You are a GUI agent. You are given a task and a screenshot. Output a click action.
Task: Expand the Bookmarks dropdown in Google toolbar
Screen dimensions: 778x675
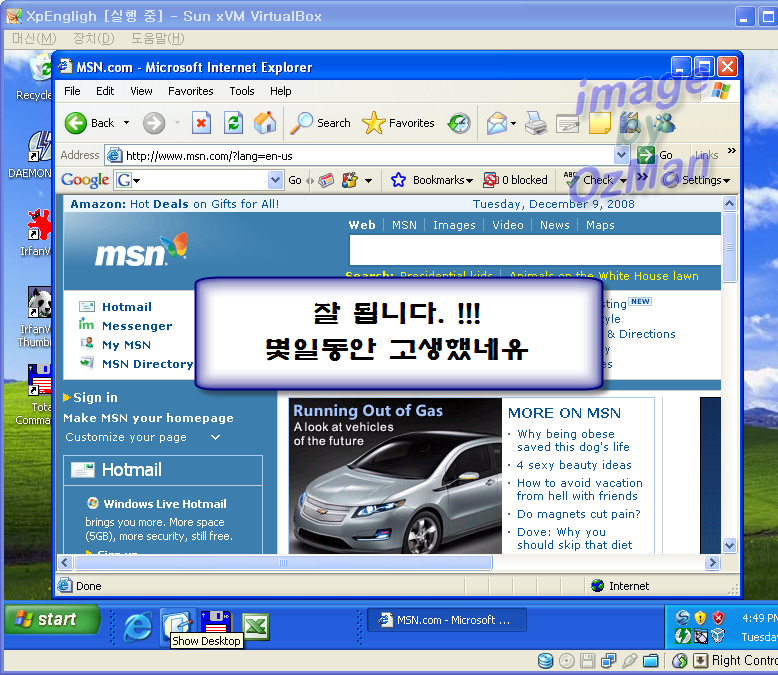click(x=469, y=181)
